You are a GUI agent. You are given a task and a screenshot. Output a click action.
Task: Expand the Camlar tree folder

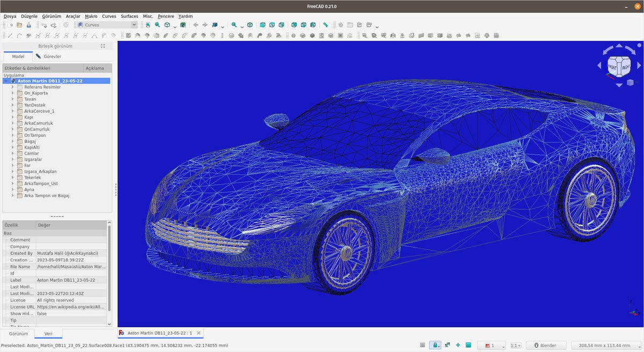point(12,153)
